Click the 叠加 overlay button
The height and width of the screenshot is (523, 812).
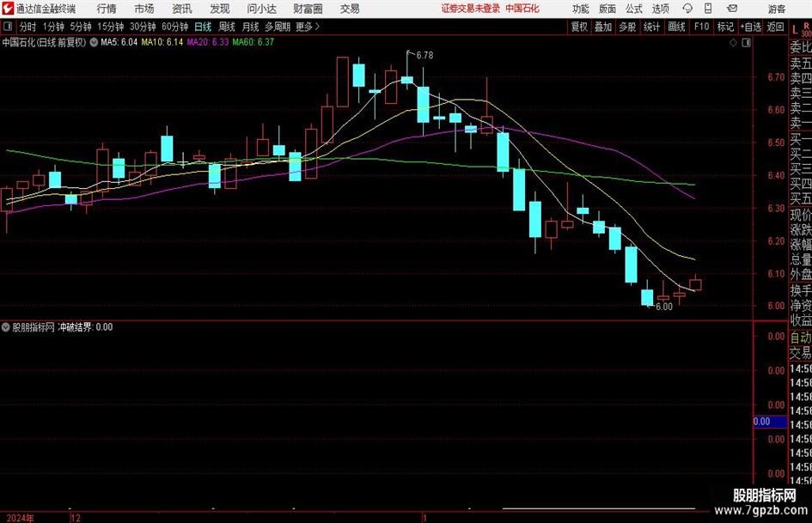pyautogui.click(x=603, y=27)
